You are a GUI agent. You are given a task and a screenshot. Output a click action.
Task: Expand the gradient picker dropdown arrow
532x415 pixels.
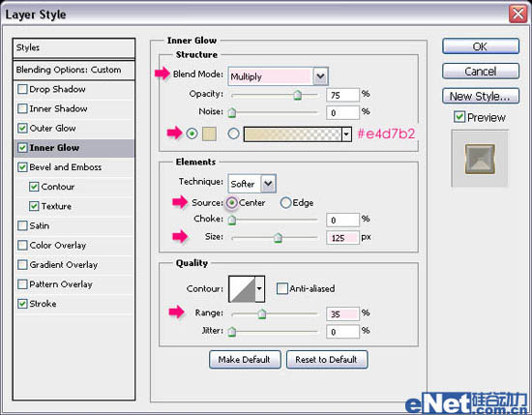(346, 134)
